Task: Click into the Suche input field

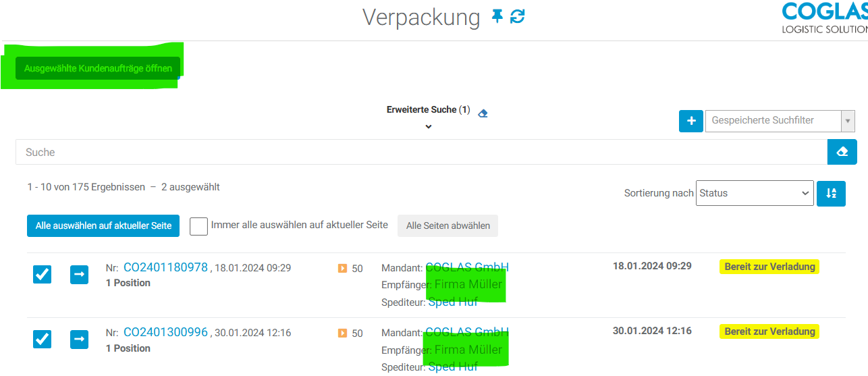Action: click(x=418, y=152)
